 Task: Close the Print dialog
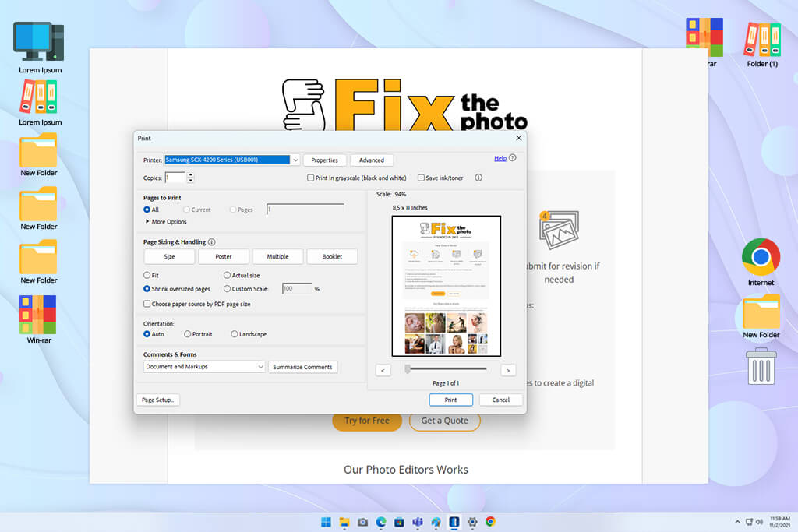518,138
